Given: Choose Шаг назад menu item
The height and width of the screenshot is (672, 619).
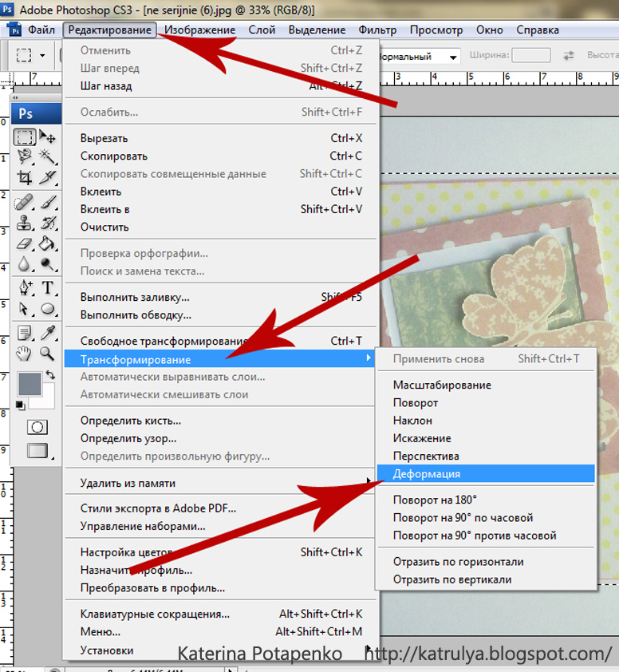Looking at the screenshot, I should click(221, 85).
